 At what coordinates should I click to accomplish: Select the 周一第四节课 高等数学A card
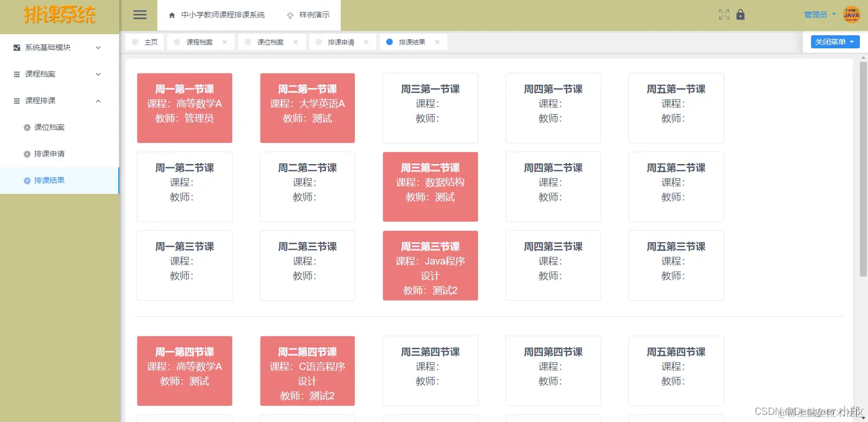(184, 371)
